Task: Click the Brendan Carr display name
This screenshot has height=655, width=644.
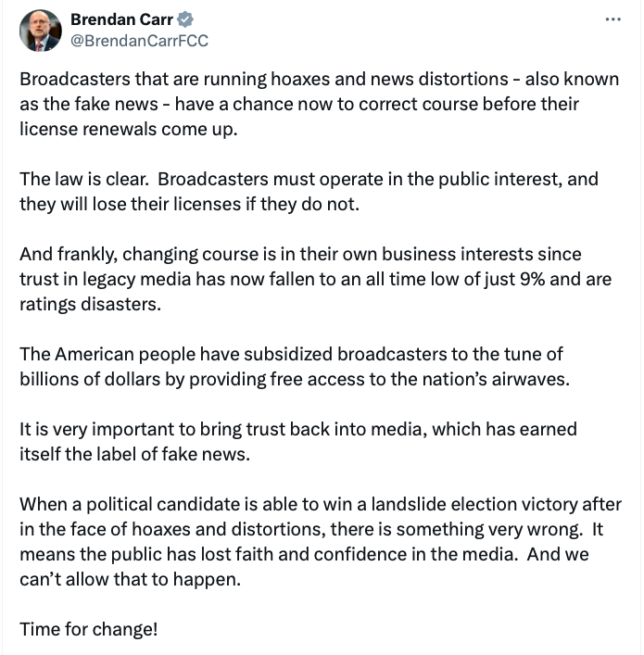Action: 124,19
